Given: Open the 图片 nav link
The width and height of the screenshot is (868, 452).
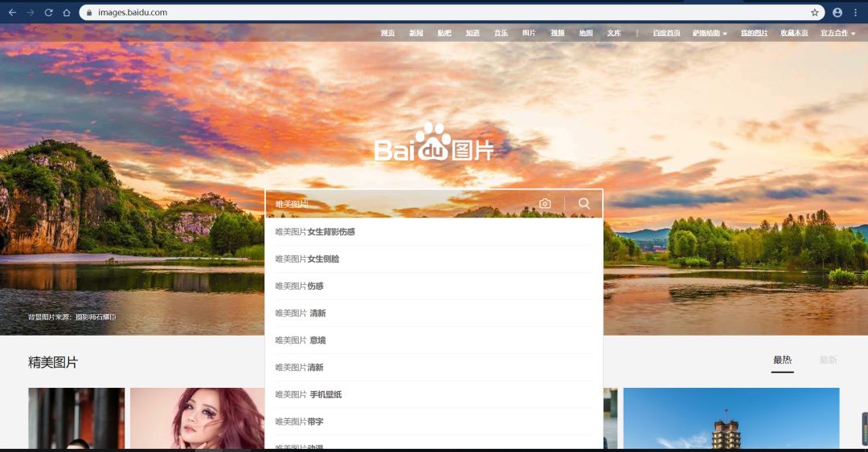Looking at the screenshot, I should click(529, 33).
